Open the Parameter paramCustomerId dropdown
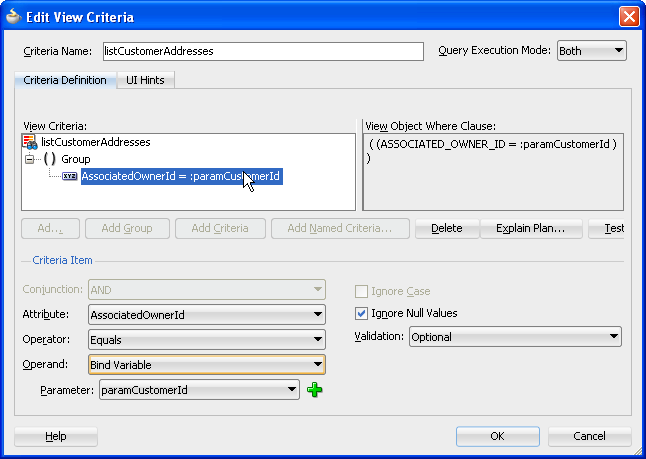Image resolution: width=646 pixels, height=459 pixels. pos(199,390)
